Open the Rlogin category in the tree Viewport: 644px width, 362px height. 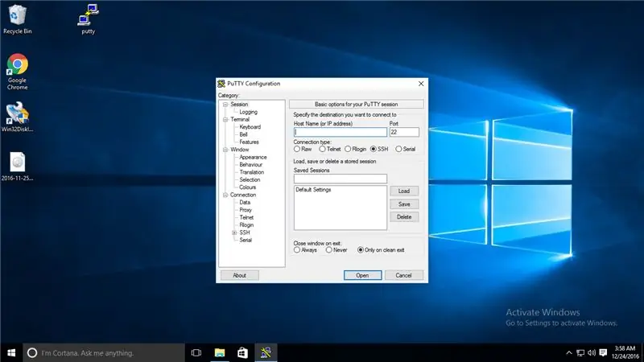[x=246, y=225]
